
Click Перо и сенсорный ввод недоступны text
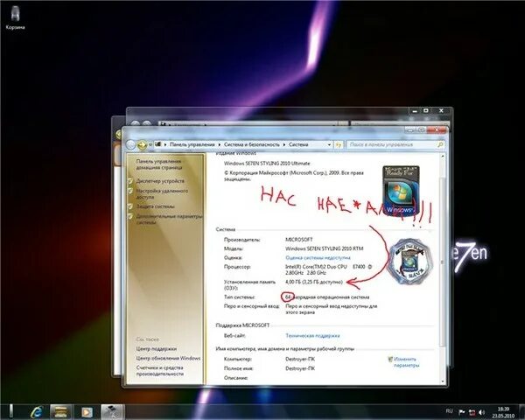[x=331, y=309]
